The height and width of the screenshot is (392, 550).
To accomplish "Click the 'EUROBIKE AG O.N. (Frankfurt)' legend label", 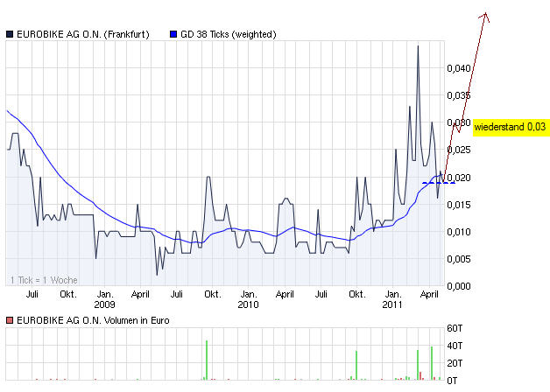I will 83,34.
